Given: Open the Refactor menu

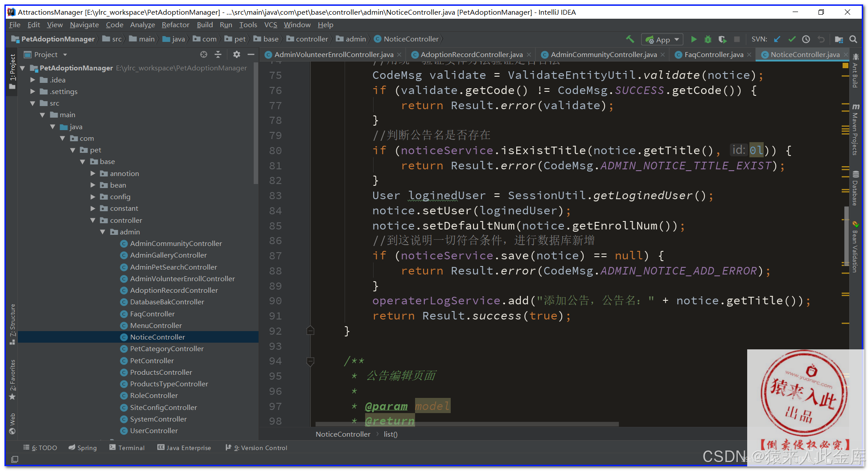Looking at the screenshot, I should [175, 25].
